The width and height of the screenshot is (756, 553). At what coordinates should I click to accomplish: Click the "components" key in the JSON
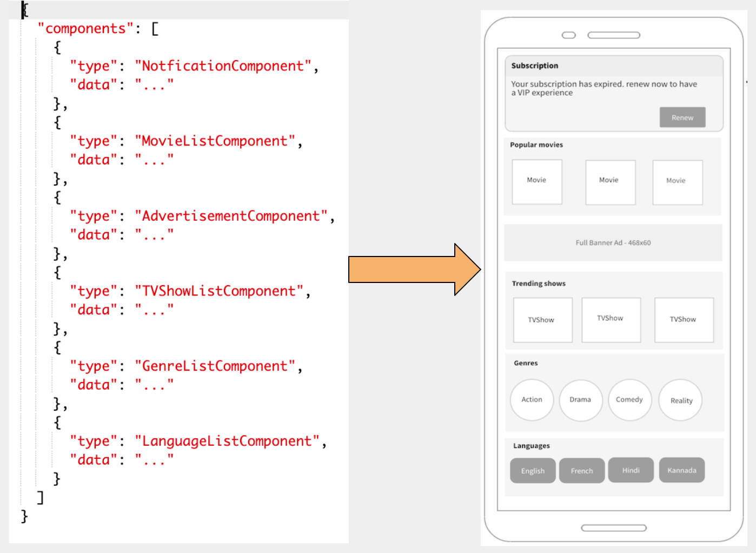click(85, 29)
